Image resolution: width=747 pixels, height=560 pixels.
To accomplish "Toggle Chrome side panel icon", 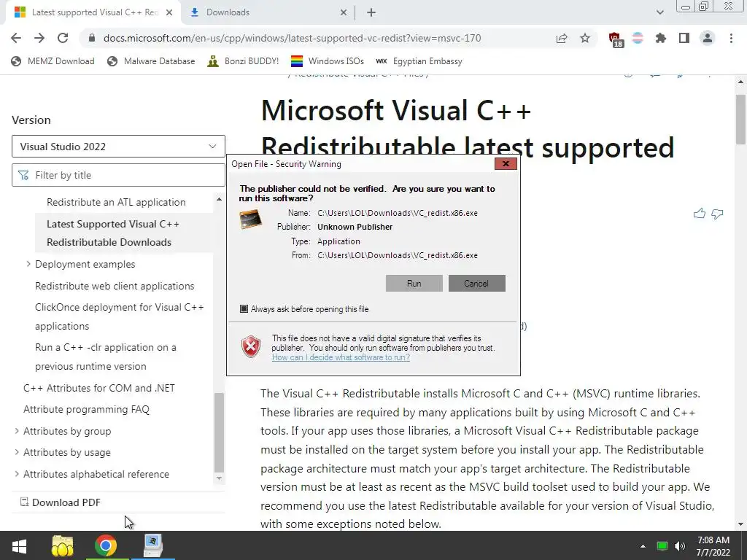I will pos(684,38).
